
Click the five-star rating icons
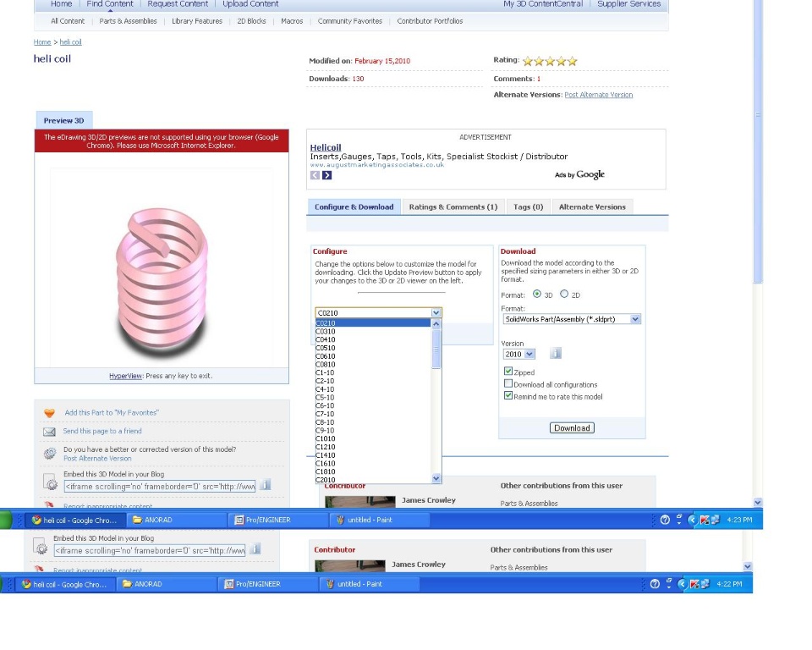(550, 61)
